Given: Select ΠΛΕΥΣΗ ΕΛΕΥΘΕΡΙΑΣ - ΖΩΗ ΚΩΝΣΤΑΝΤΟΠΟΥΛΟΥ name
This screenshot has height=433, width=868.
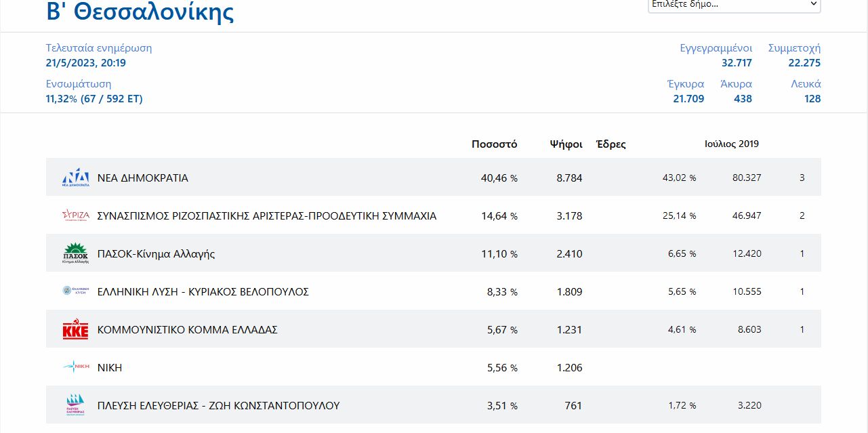Looking at the screenshot, I should pyautogui.click(x=219, y=406).
